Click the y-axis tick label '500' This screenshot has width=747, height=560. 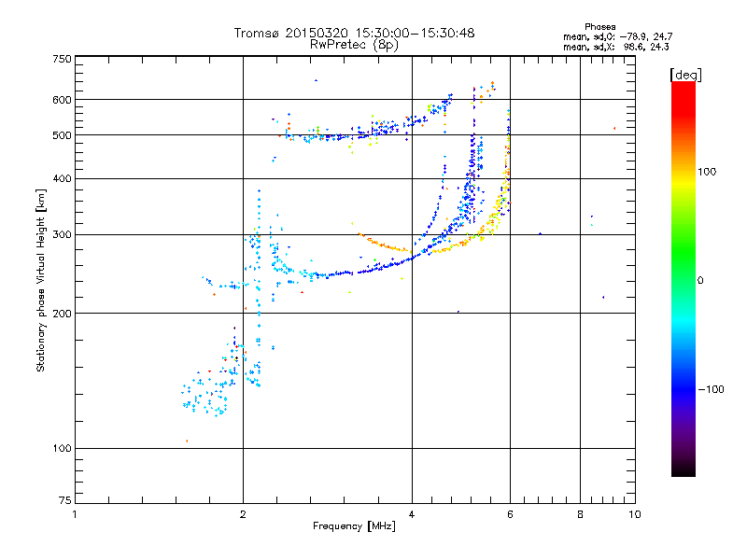[63, 135]
